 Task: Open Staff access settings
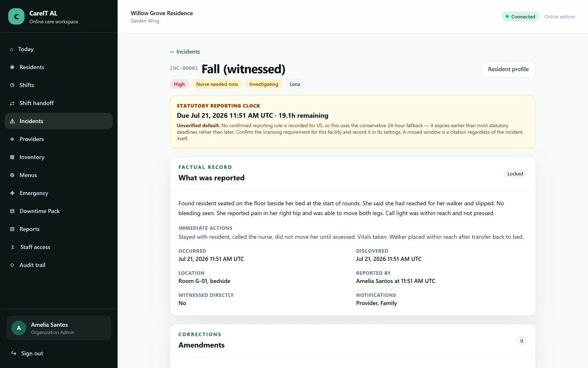[x=59, y=247]
